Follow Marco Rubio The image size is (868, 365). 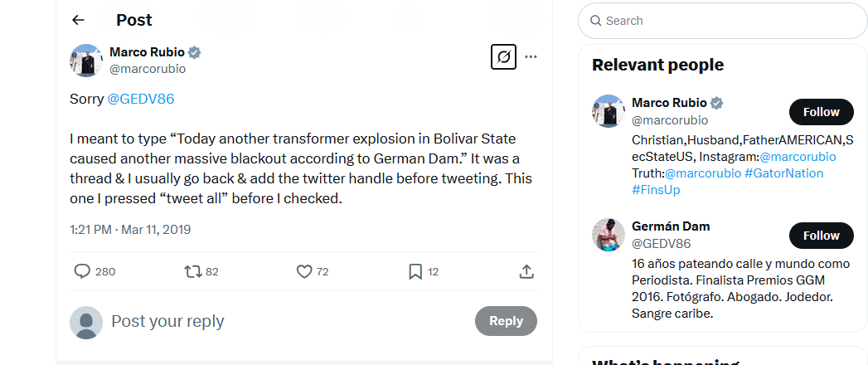click(x=821, y=112)
